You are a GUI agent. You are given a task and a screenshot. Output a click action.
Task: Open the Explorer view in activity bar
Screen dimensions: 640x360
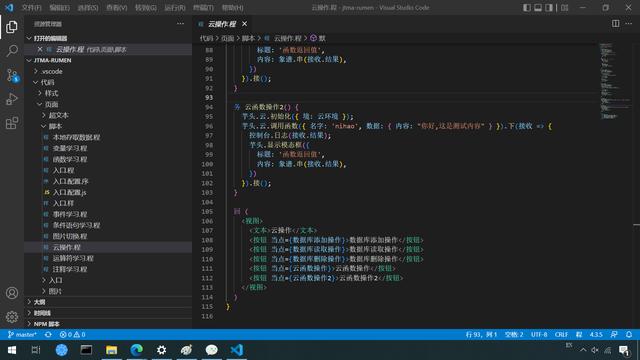(12, 27)
